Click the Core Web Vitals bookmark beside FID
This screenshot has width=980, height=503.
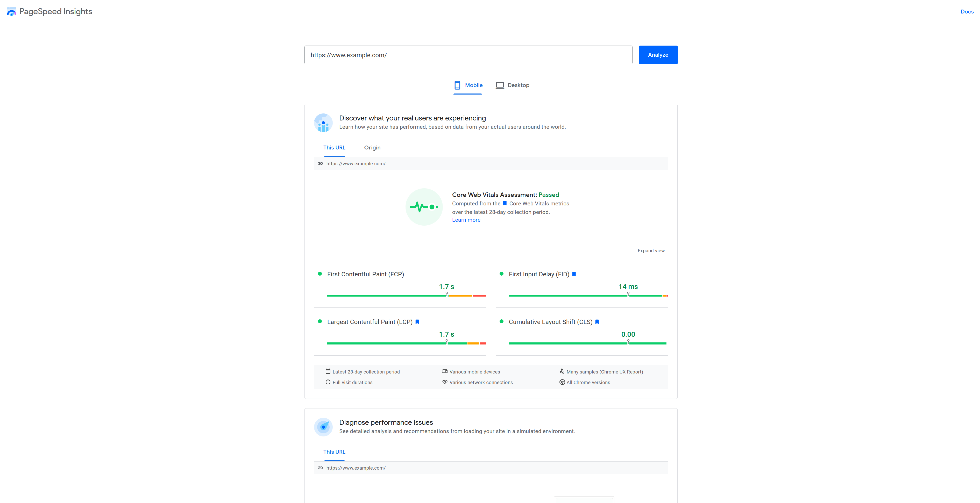(574, 274)
